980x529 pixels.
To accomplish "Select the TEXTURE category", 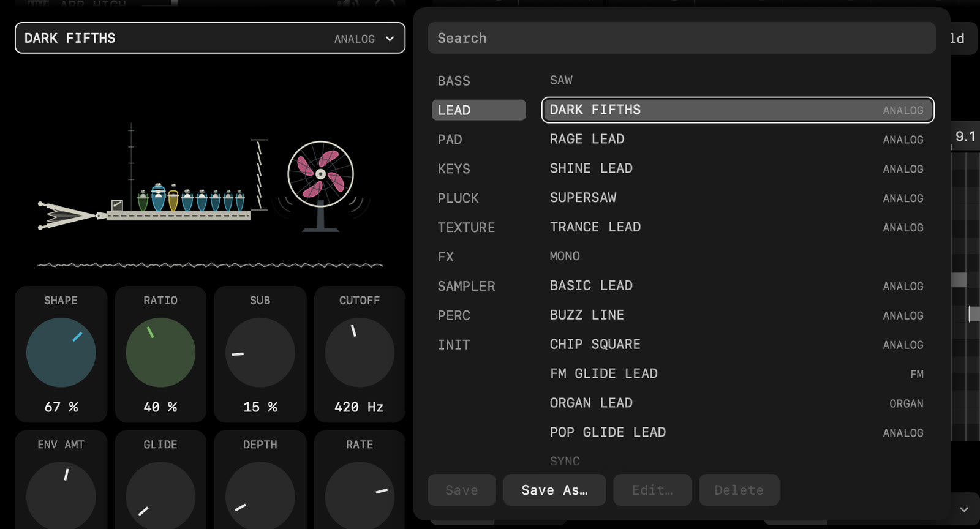I will click(x=478, y=228).
